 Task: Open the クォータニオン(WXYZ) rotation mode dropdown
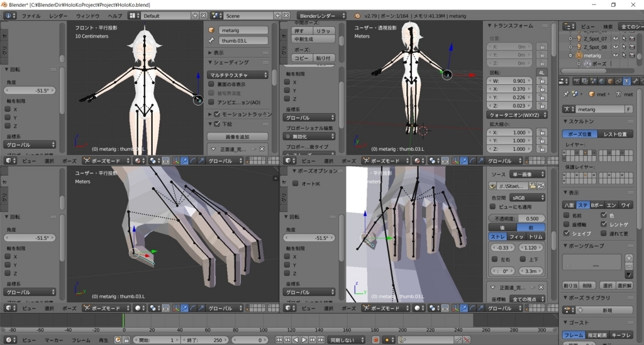(518, 115)
